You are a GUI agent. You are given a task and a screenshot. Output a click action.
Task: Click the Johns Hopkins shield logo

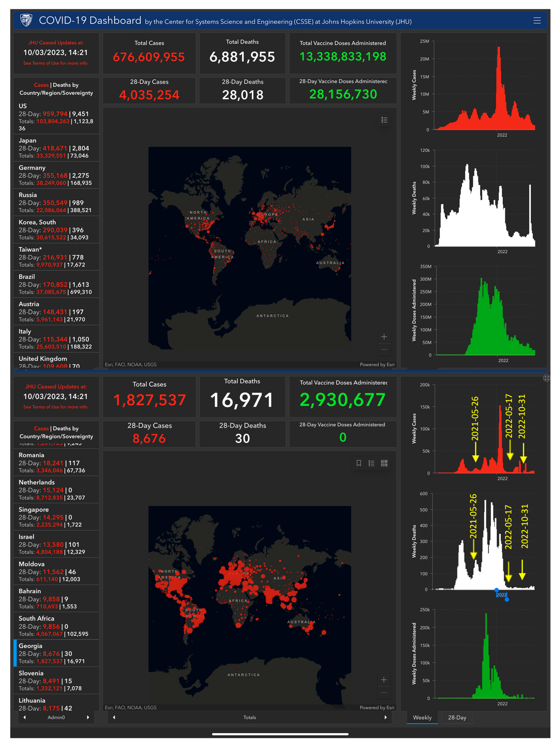click(x=26, y=20)
